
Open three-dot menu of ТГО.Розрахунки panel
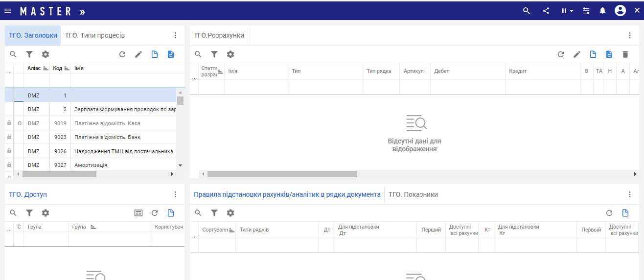(630, 35)
